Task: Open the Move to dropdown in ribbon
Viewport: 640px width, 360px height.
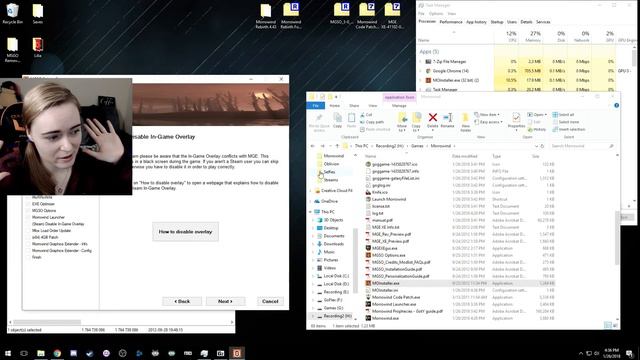Action: coord(402,122)
